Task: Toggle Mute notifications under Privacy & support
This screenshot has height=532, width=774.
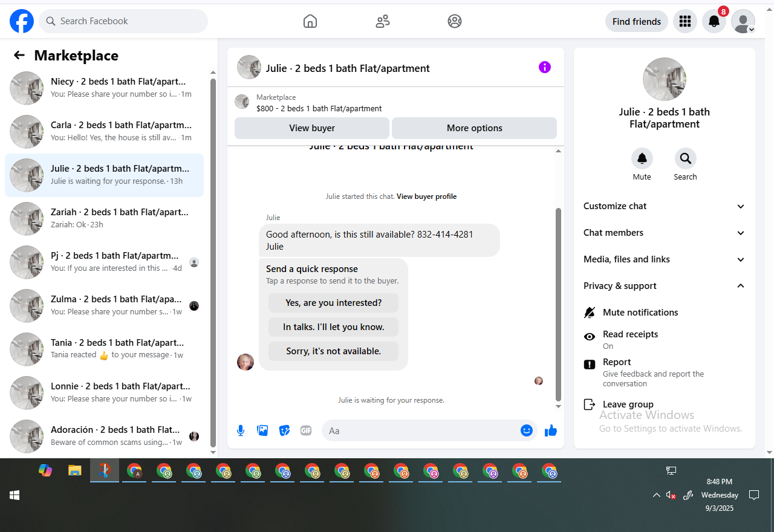Action: pos(665,313)
